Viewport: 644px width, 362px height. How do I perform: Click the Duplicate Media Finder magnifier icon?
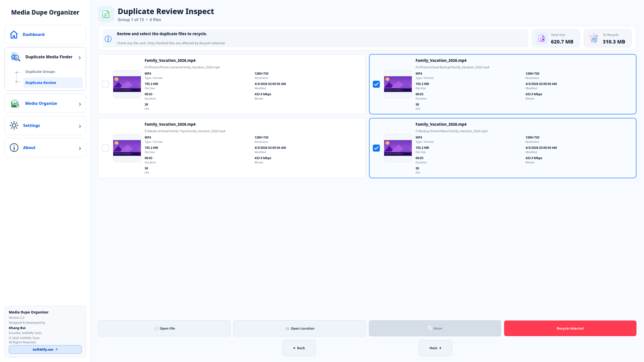tap(16, 57)
